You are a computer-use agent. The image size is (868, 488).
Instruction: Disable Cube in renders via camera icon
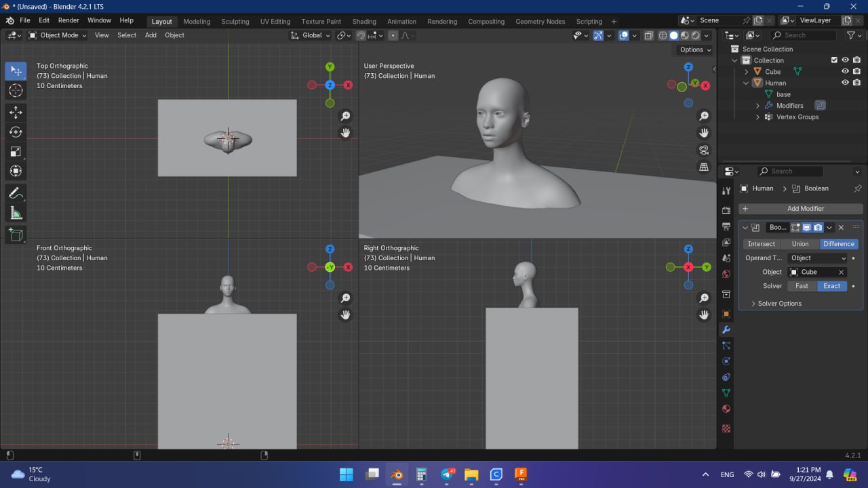coord(856,71)
